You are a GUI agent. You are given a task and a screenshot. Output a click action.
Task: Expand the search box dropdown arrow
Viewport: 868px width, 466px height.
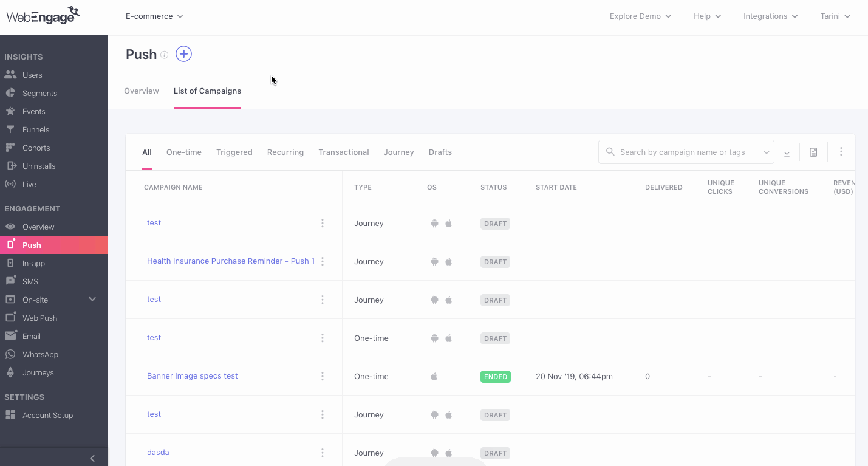click(767, 152)
